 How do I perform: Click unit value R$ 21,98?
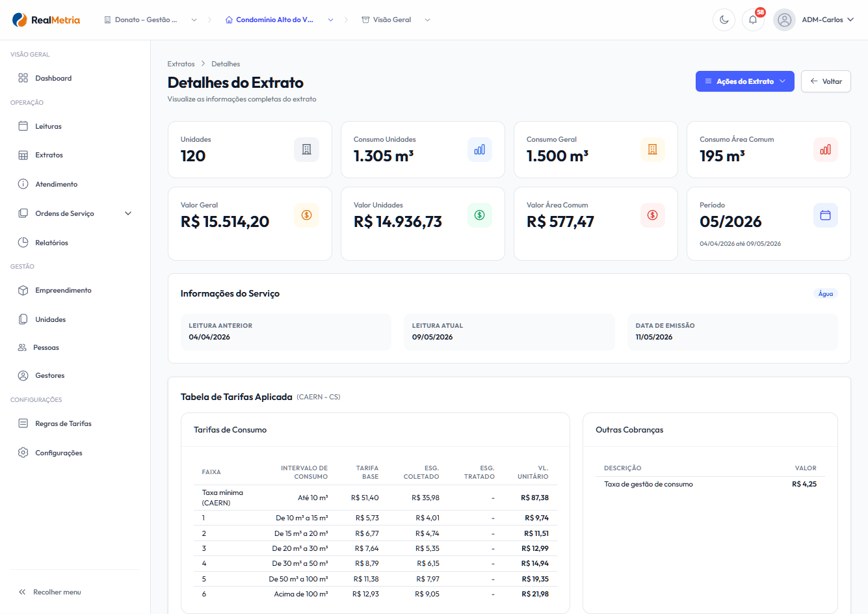point(535,594)
